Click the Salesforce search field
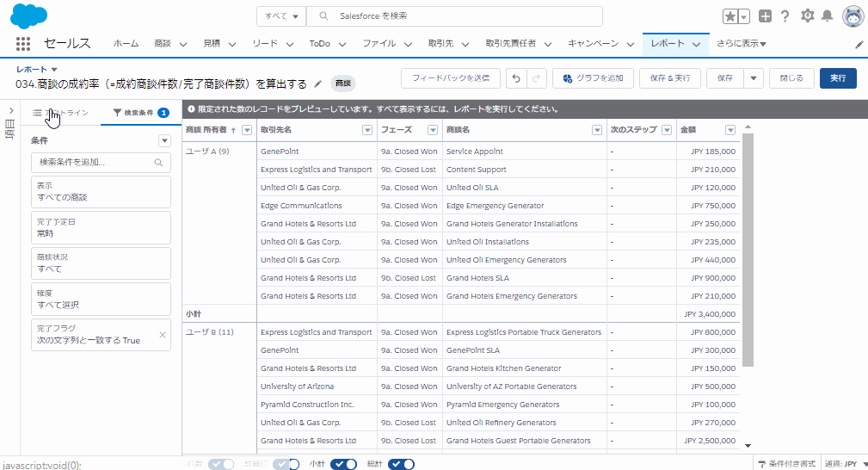Viewport: 868px width, 470px height. coord(454,16)
